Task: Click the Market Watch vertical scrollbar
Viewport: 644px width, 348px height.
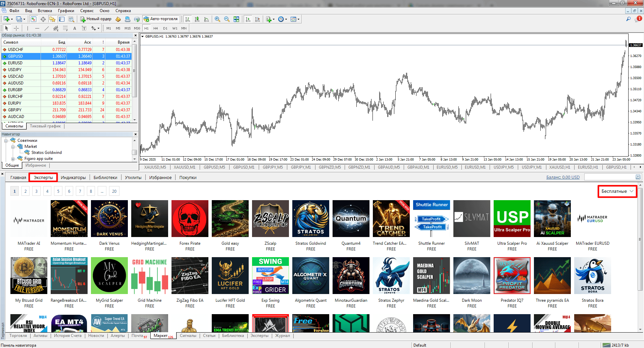Action: pos(135,80)
